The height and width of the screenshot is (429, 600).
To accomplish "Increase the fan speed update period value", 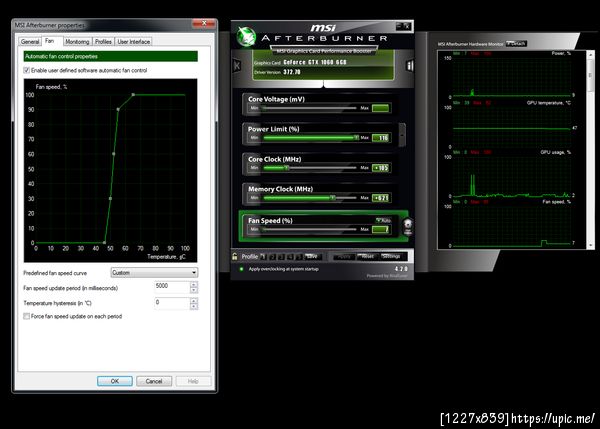I will [x=194, y=284].
